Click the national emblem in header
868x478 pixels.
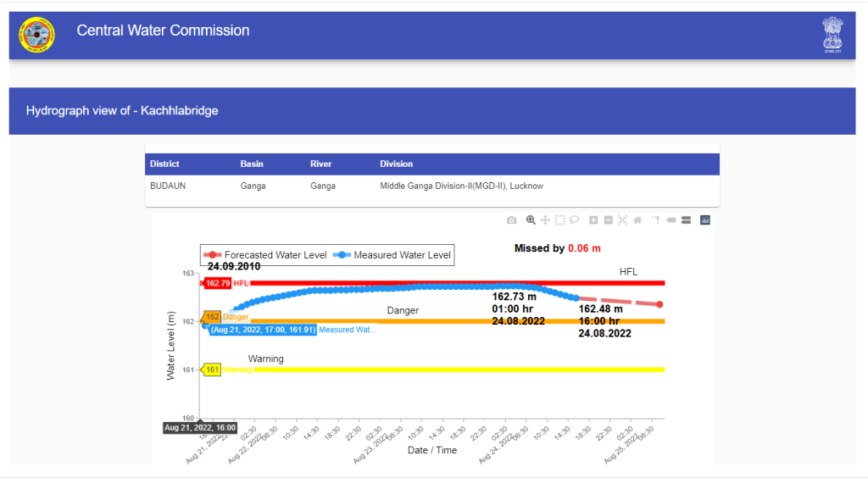[832, 35]
